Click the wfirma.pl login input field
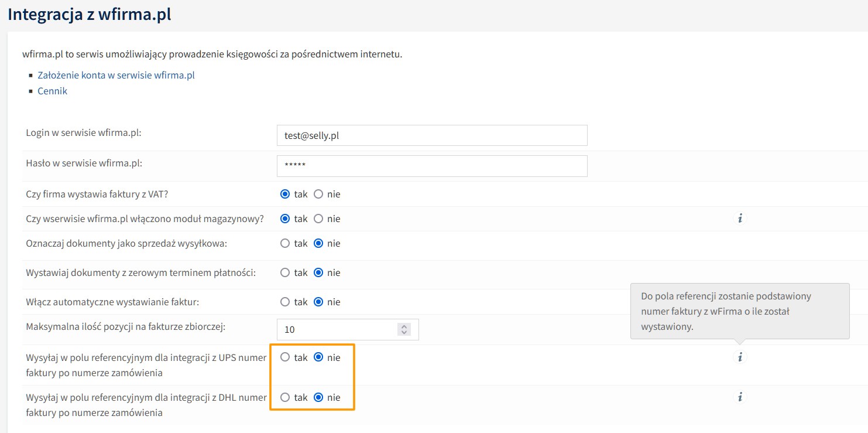This screenshot has height=433, width=868. 431,135
